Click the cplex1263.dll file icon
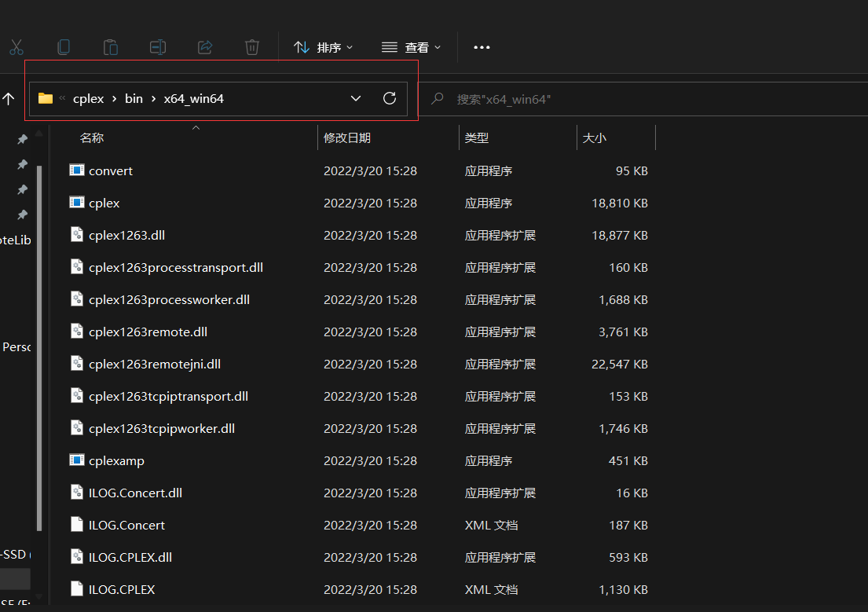Viewport: 868px width, 612px height. tap(77, 234)
